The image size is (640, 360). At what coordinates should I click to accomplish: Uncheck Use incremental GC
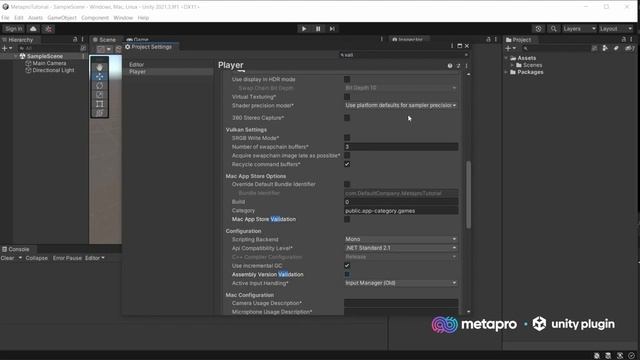347,266
